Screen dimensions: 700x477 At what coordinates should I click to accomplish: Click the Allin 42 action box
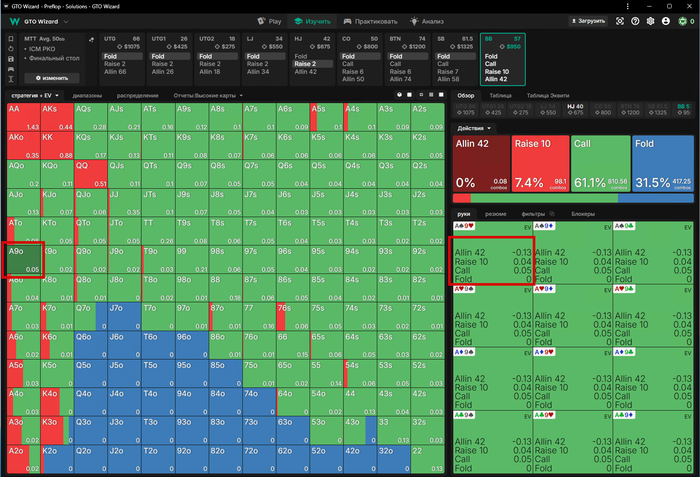(x=481, y=164)
